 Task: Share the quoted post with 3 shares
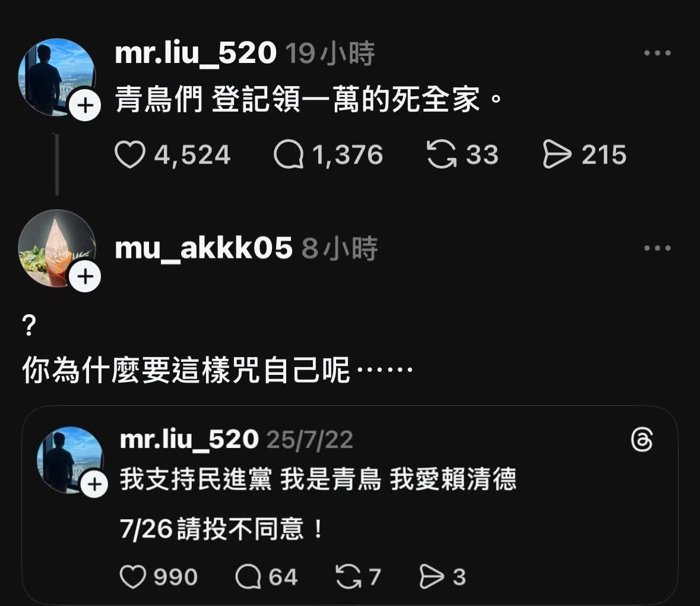coord(432,576)
